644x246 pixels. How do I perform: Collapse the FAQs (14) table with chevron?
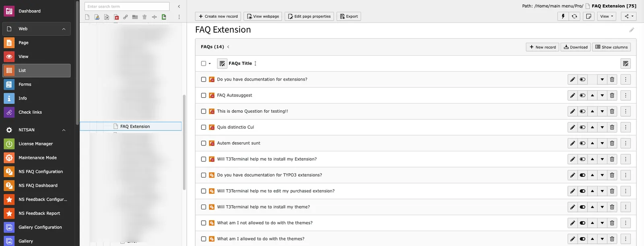click(x=228, y=47)
